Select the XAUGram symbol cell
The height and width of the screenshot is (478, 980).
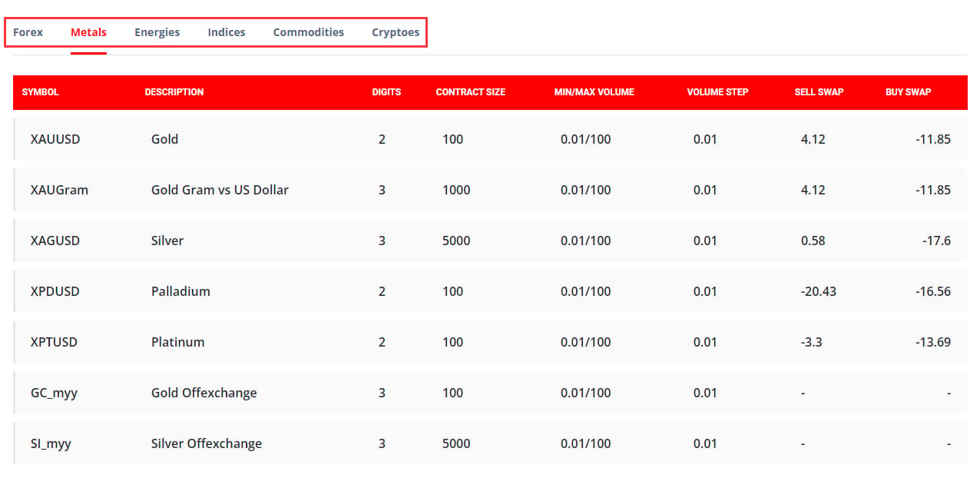pyautogui.click(x=59, y=190)
